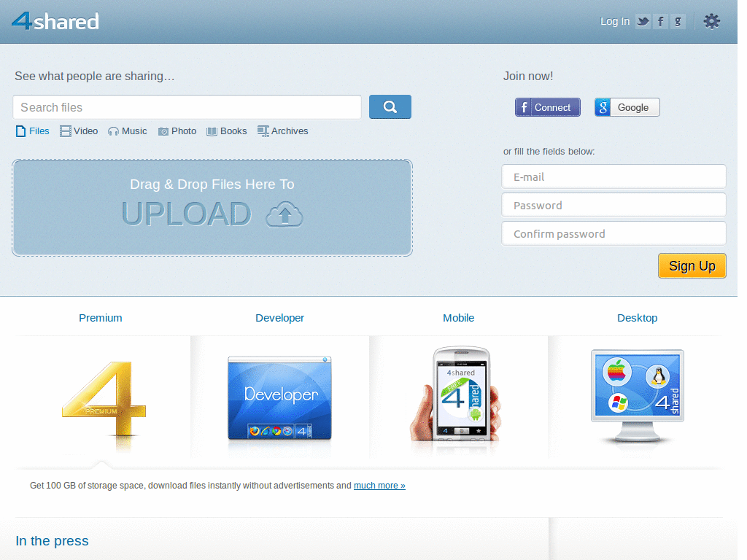Sign in with the Google button

(x=626, y=106)
